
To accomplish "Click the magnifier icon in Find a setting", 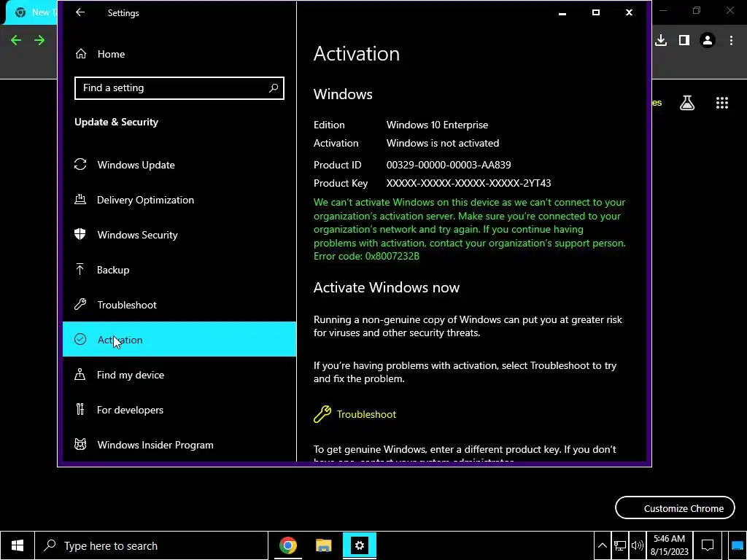I will [274, 88].
